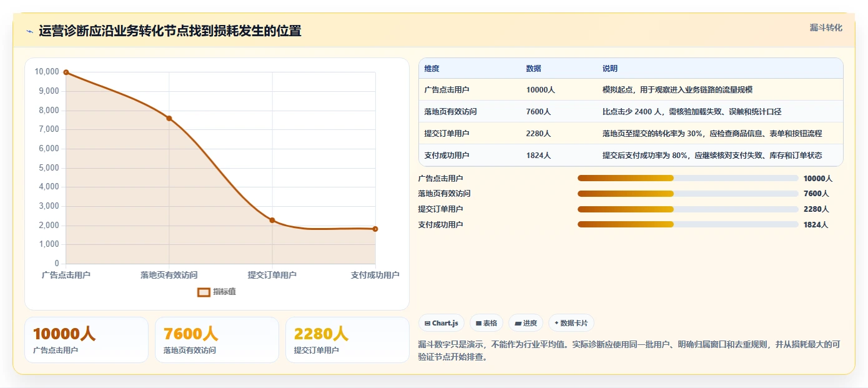Viewport: 868px width, 388px height.
Task: Click the 广告点击用户 x-axis label on the chart
Action: pos(66,275)
